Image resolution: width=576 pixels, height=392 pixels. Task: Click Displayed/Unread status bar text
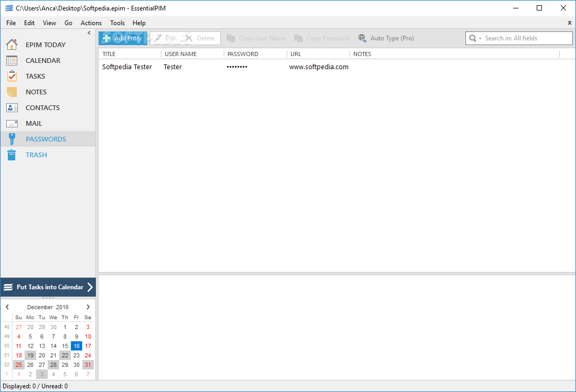pyautogui.click(x=35, y=386)
